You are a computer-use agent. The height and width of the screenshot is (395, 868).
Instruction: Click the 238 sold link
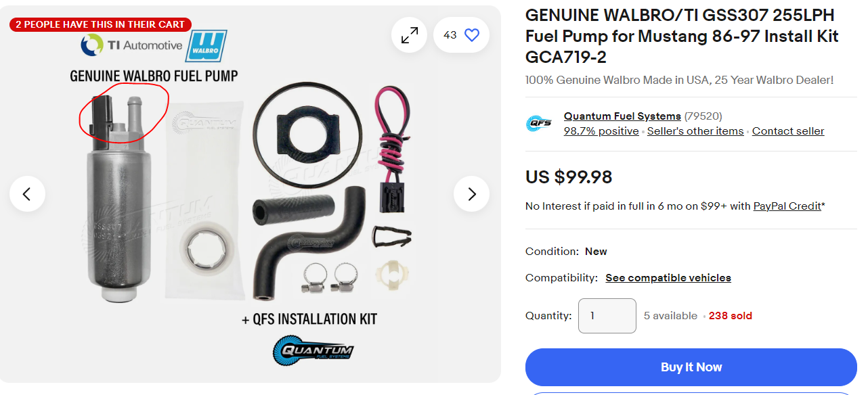pos(731,316)
